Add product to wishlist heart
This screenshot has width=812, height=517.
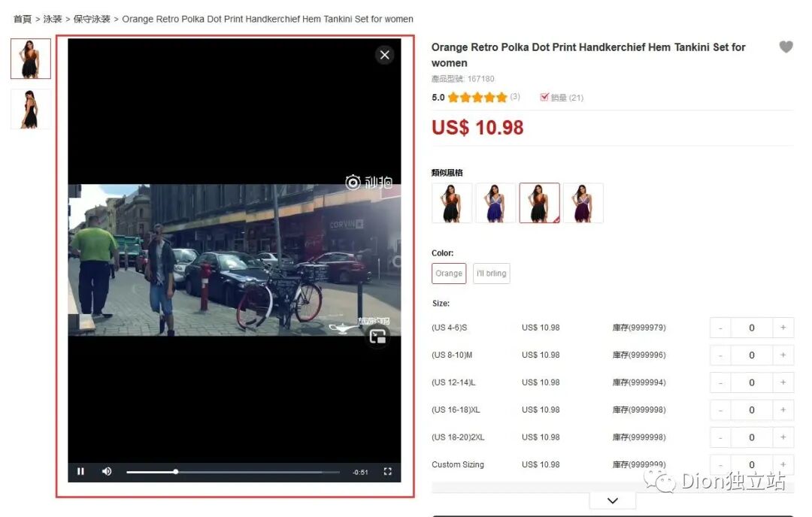tap(786, 47)
